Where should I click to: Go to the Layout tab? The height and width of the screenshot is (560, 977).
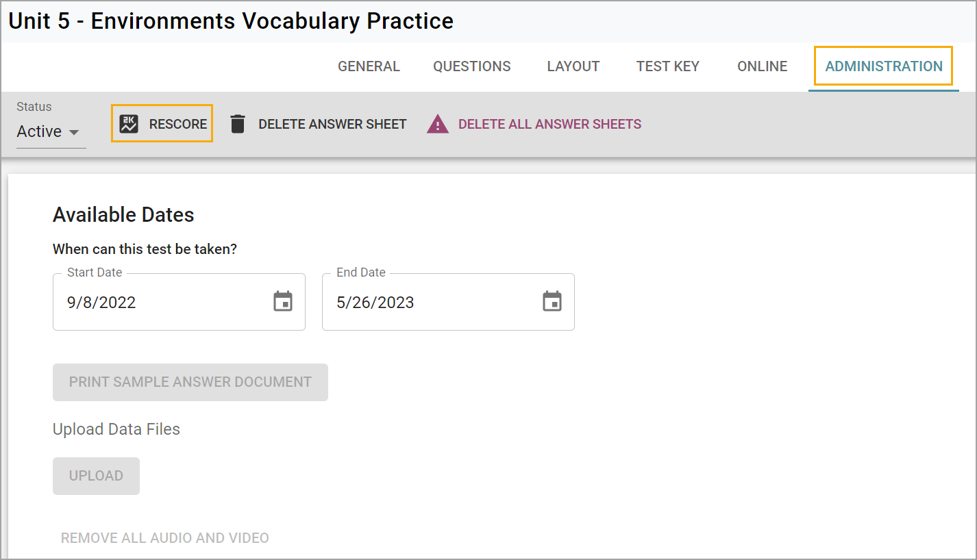coord(573,66)
